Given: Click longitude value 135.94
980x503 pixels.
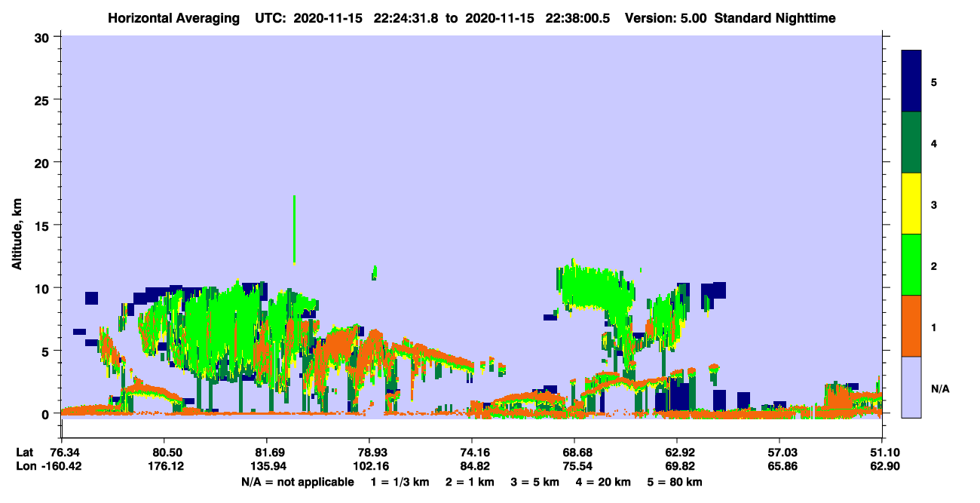Looking at the screenshot, I should pos(267,466).
